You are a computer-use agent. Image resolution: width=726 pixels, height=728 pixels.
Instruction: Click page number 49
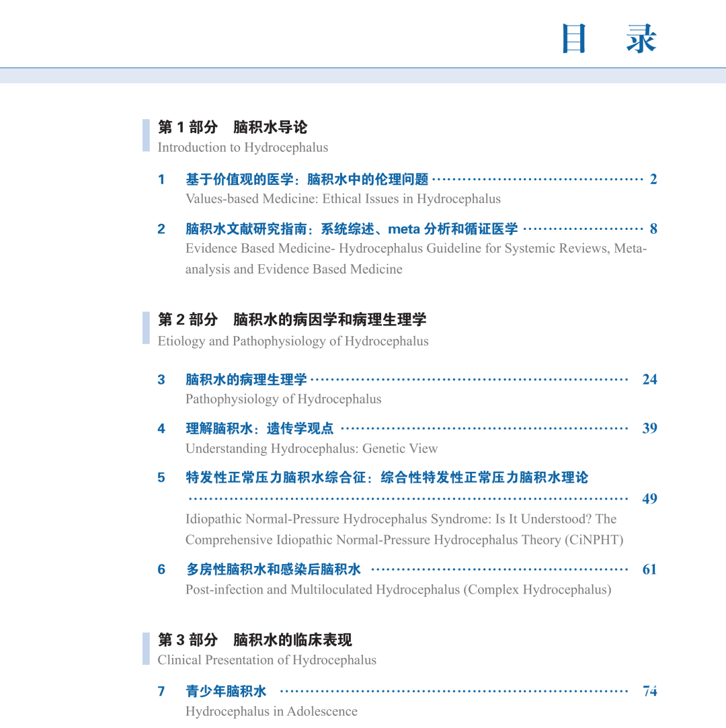[x=649, y=499]
